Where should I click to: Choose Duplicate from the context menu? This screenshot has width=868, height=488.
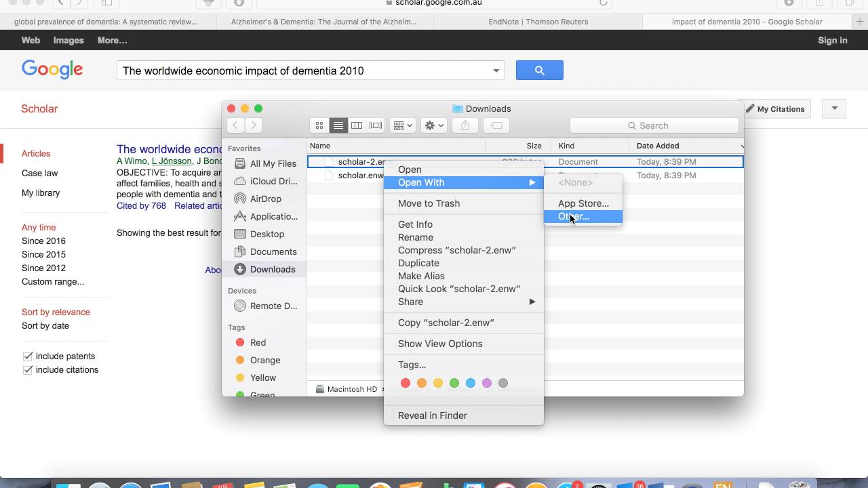pyautogui.click(x=464, y=263)
